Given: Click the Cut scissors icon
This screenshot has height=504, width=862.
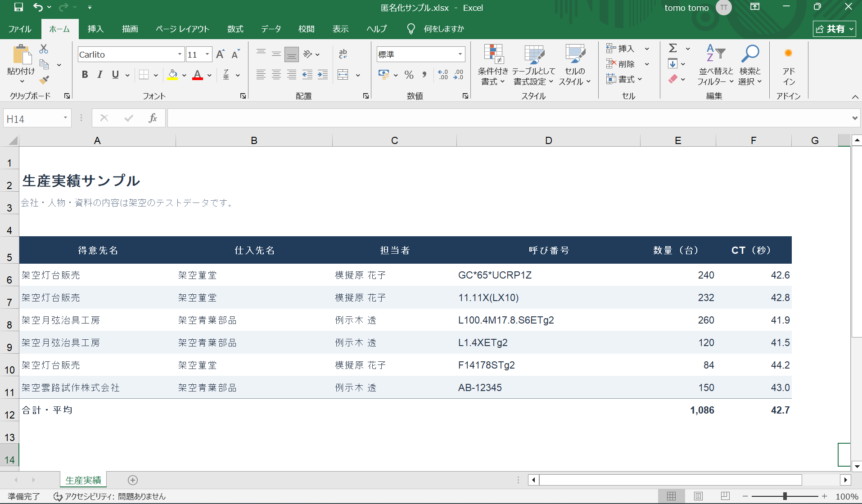Looking at the screenshot, I should (44, 49).
